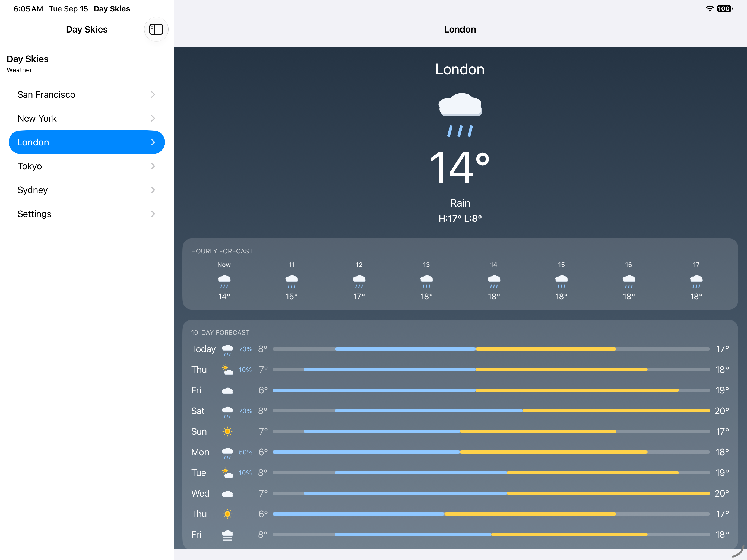Click the 10% chance in Tue row
747x560 pixels.
pyautogui.click(x=245, y=473)
